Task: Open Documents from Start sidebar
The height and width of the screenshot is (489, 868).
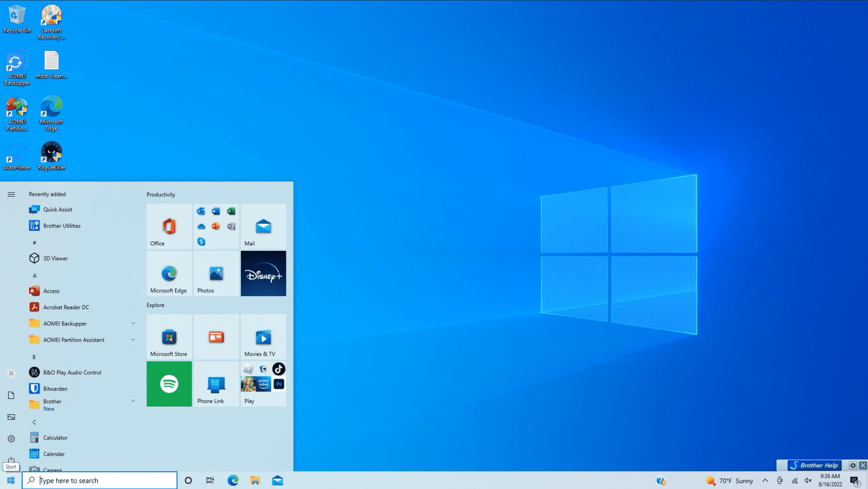Action: pyautogui.click(x=11, y=395)
